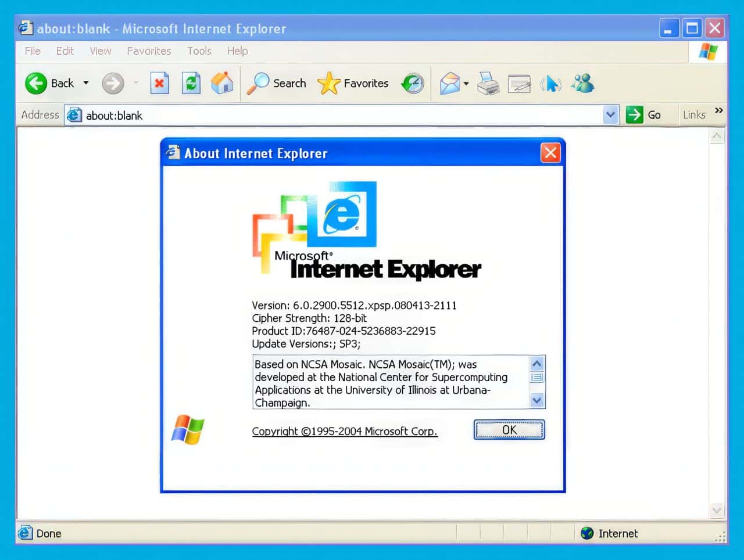Refresh the current page
744x560 pixels.
(191, 83)
